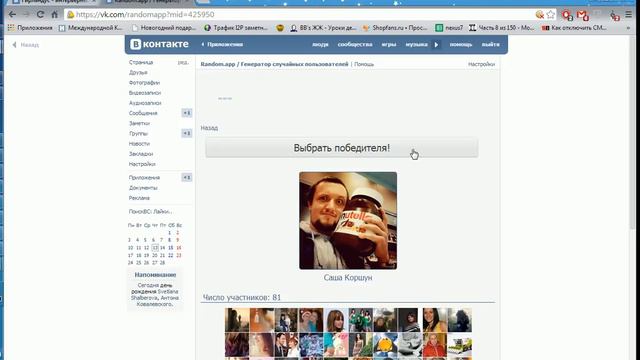Open Документы in left sidebar
This screenshot has width=640, height=360.
(143, 188)
